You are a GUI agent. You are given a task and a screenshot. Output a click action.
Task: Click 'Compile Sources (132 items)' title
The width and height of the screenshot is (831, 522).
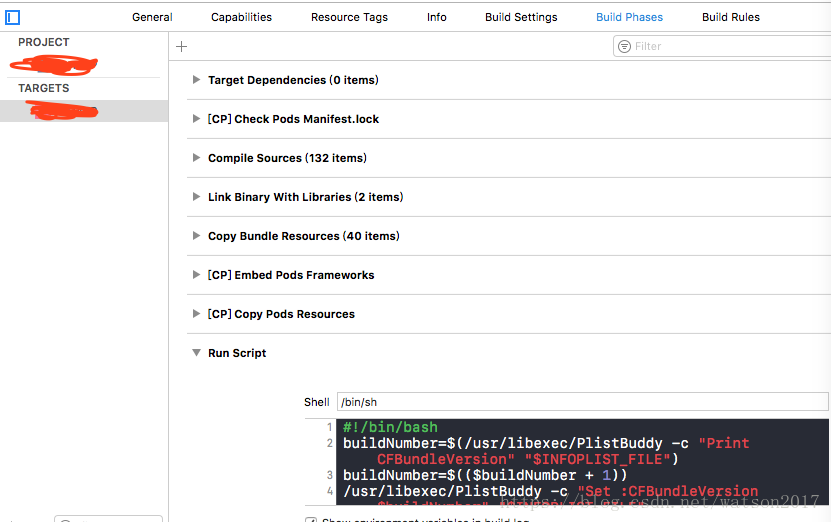pos(287,158)
